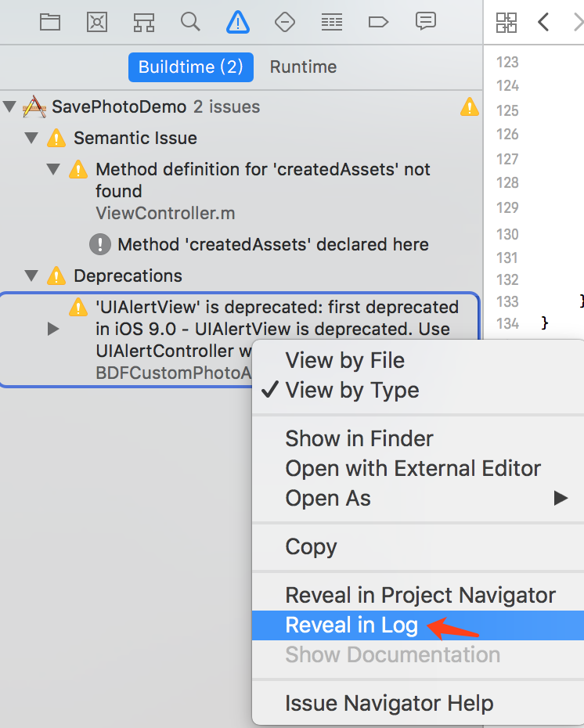
Task: Click the gray note icon for 'declared here'
Action: point(99,244)
